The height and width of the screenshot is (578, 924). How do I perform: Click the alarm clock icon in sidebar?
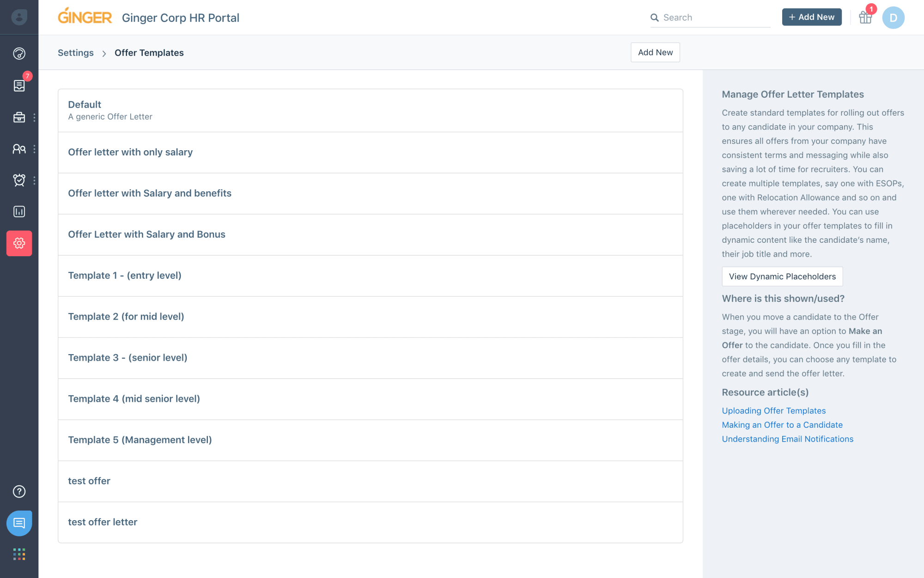coord(19,180)
